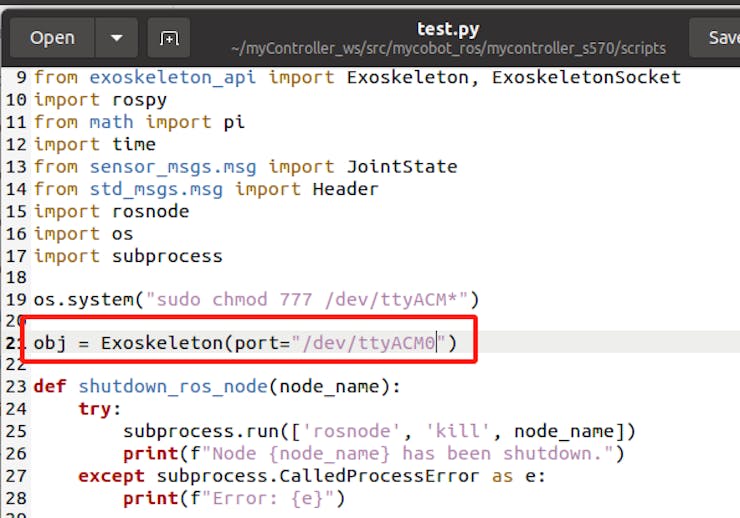Place cursor on the subprocess.run rosnode kill line

click(379, 431)
